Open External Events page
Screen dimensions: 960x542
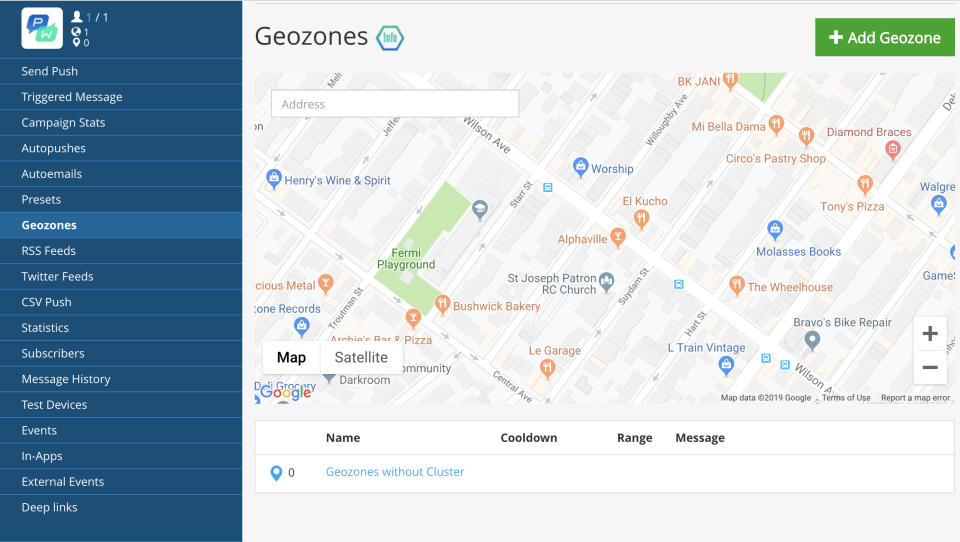121,483
